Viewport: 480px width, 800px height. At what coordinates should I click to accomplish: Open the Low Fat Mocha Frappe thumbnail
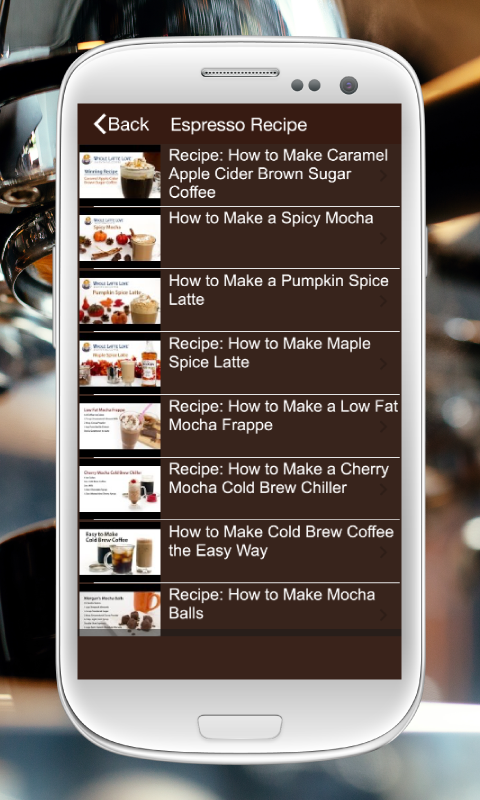point(120,426)
